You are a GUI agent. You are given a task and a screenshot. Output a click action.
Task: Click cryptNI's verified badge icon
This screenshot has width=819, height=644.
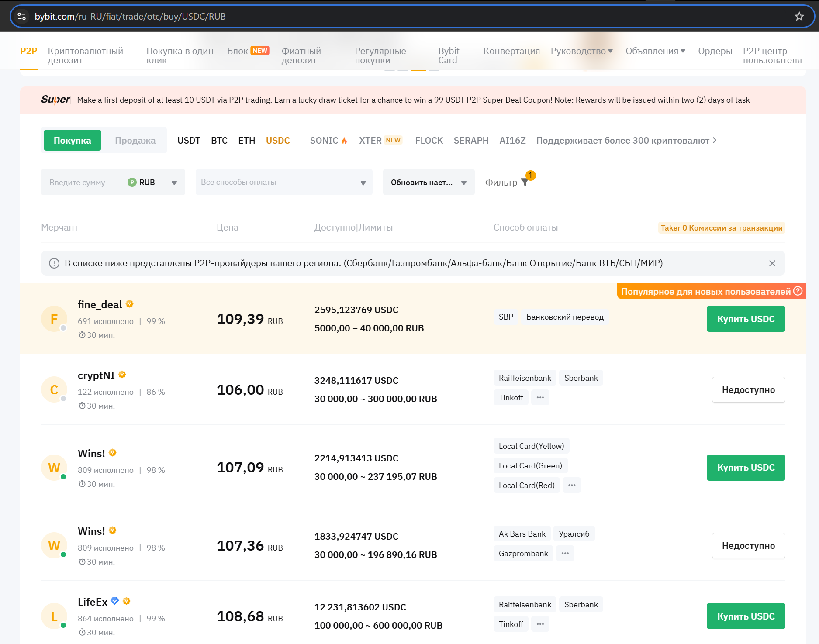122,375
